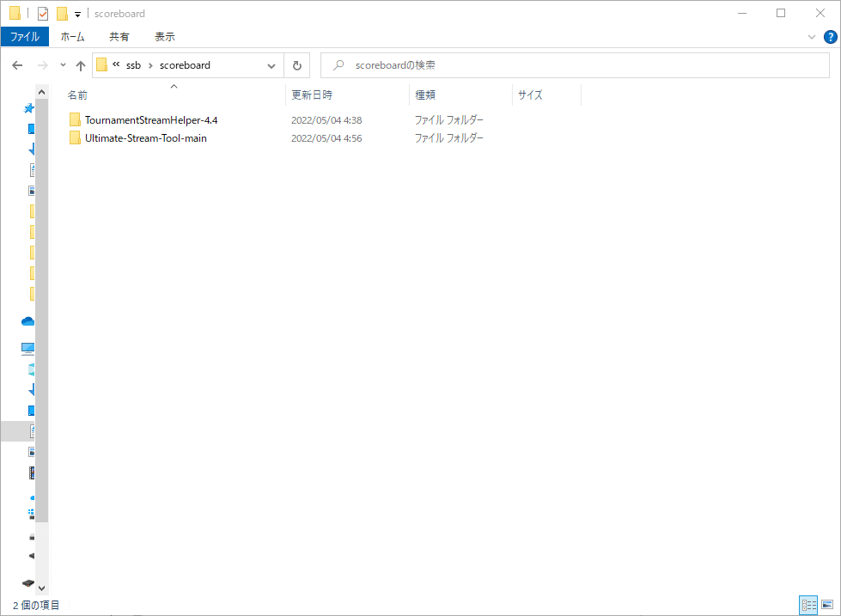This screenshot has height=616, width=841.
Task: Select TournamentStreamHelper-4.4 name text
Action: [151, 120]
